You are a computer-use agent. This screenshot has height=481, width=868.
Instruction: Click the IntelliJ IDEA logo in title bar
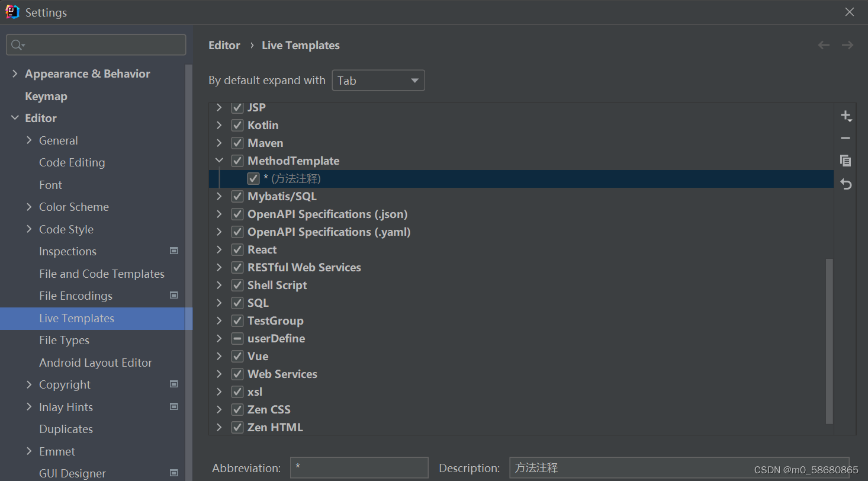point(12,12)
